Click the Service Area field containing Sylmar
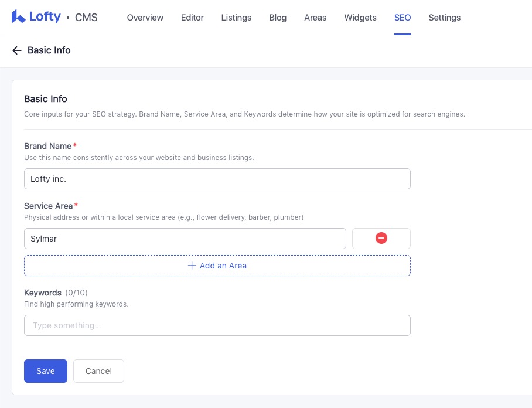Image resolution: width=532 pixels, height=408 pixels. (185, 238)
